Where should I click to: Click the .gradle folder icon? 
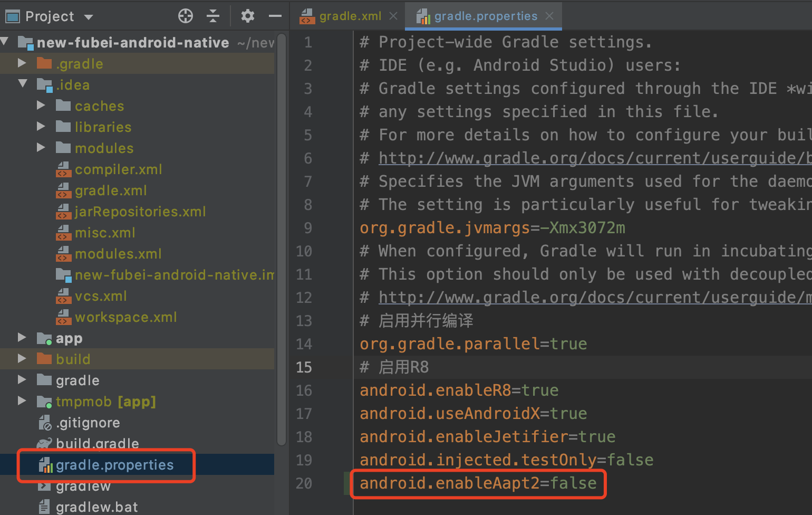[44, 63]
